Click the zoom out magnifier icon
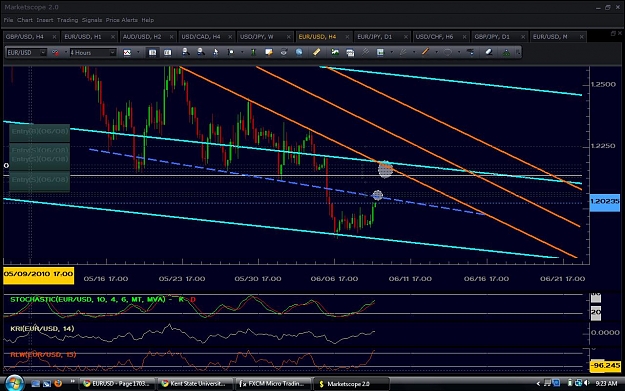Viewport: 625px width, 391px height. coord(200,52)
